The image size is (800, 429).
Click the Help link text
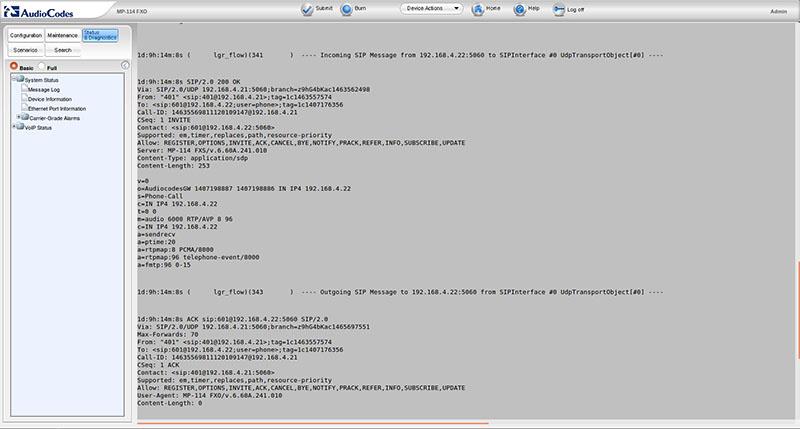point(534,8)
